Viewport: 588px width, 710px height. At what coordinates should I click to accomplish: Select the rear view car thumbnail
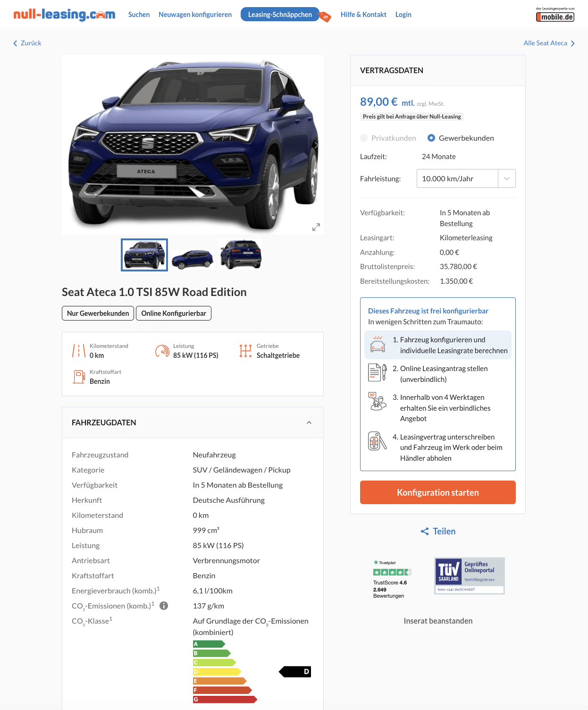(241, 255)
